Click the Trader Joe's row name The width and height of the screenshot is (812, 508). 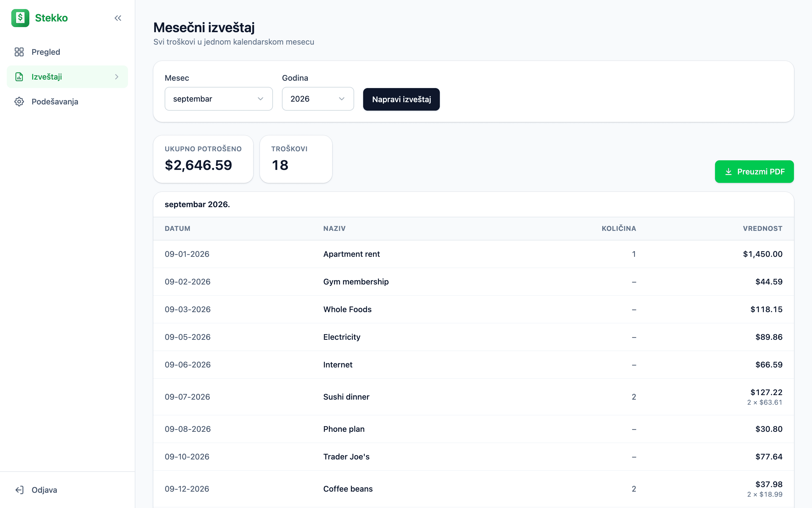pos(346,457)
